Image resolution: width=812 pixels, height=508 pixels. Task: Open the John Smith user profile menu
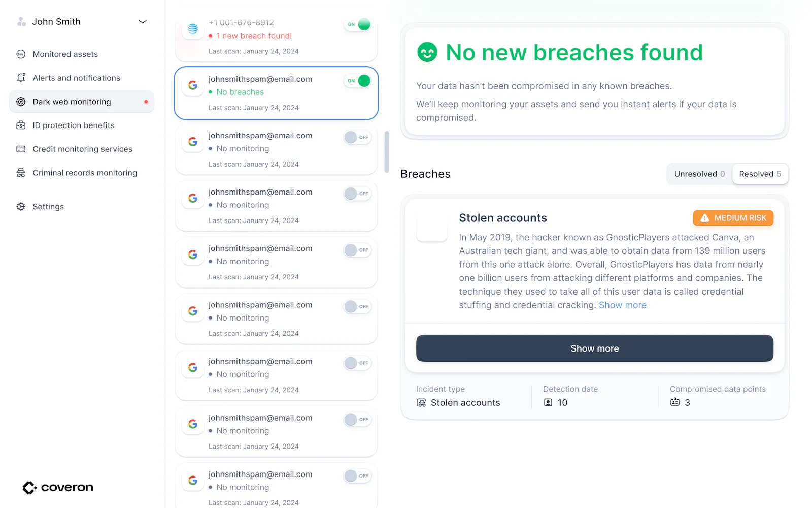tap(81, 22)
